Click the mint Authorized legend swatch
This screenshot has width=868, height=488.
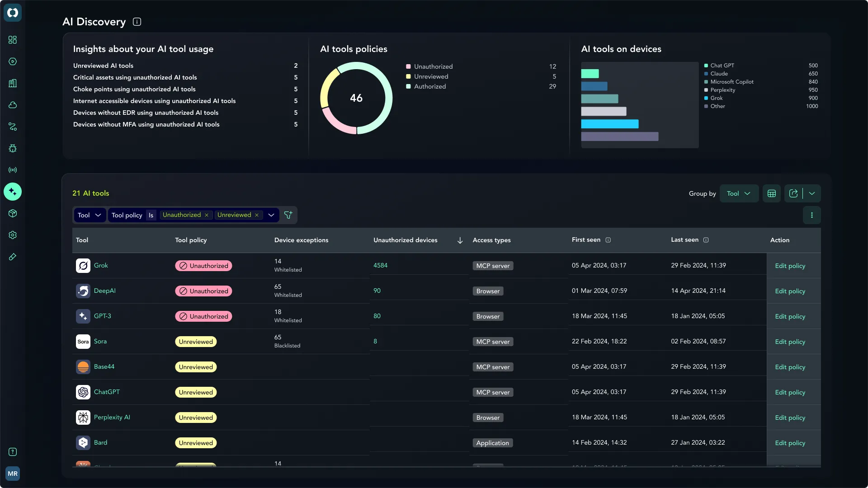point(408,86)
